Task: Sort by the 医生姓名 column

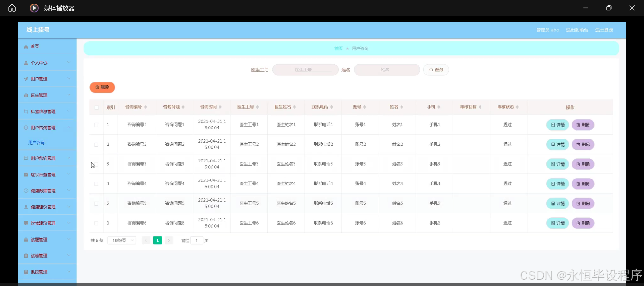Action: pos(294,107)
